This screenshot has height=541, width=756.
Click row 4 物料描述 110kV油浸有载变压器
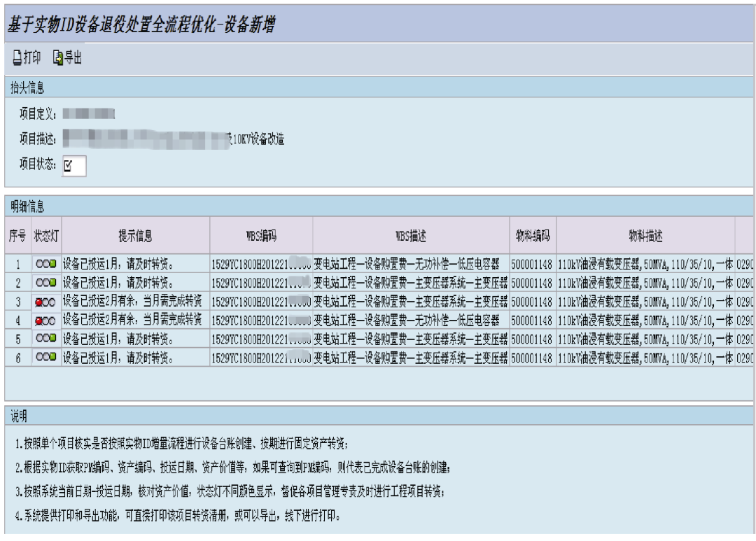[x=645, y=320]
